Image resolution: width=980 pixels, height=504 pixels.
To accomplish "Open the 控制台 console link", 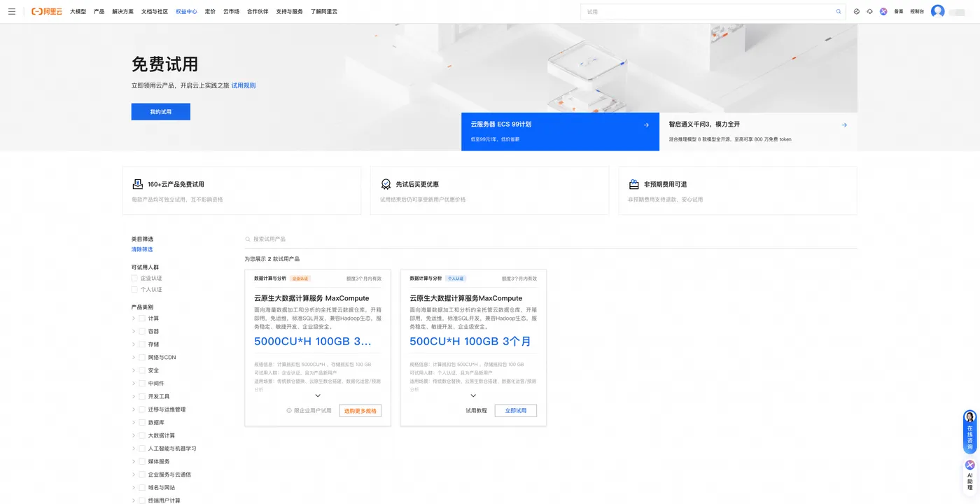I will pos(917,12).
